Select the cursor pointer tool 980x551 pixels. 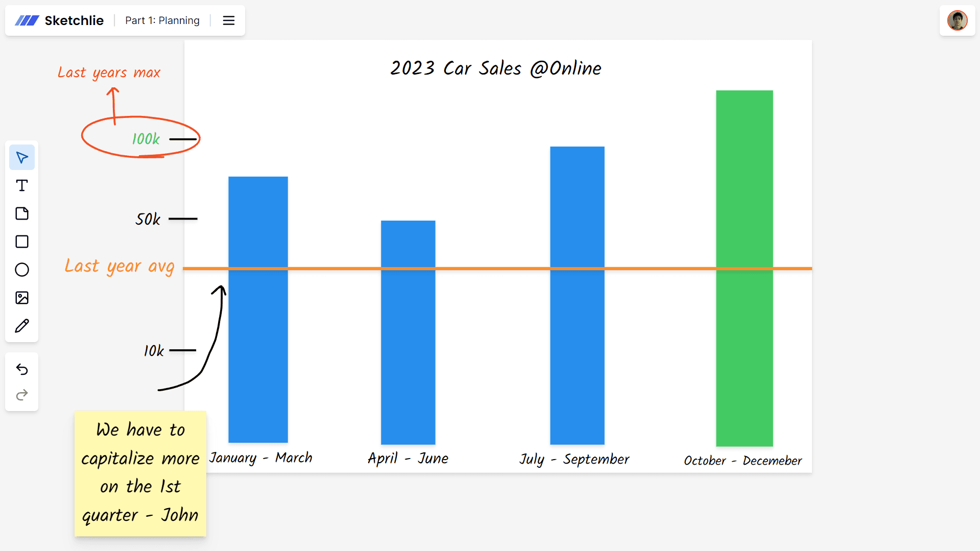[x=22, y=157]
